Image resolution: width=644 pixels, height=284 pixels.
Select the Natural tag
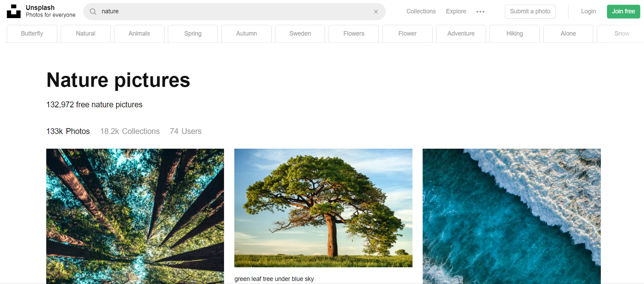[x=86, y=34]
